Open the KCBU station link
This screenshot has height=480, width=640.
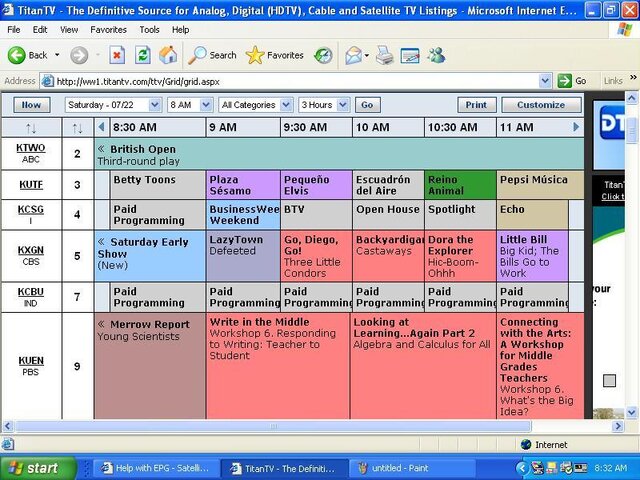tap(31, 292)
